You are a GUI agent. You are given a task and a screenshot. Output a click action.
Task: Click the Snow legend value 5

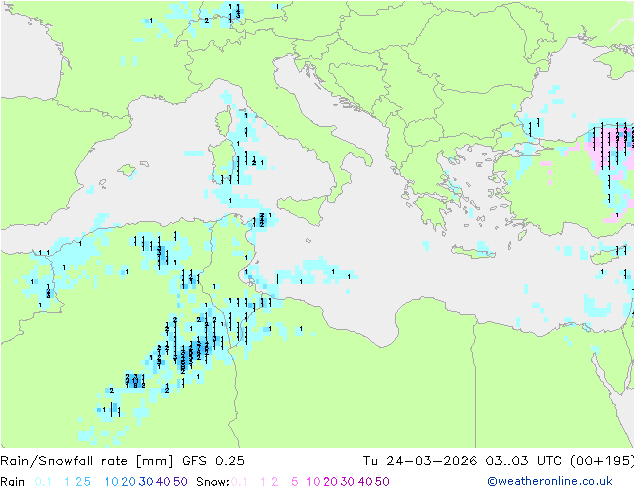point(295,482)
